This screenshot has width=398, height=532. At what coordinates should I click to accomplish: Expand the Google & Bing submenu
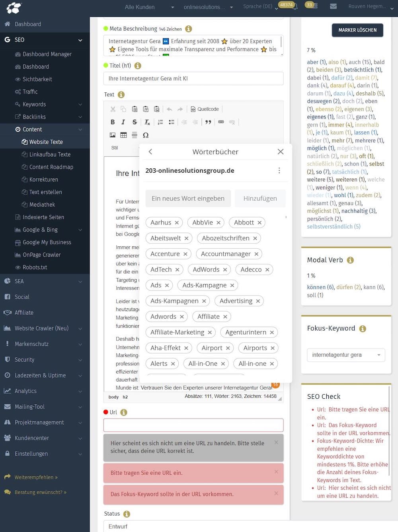click(x=80, y=230)
